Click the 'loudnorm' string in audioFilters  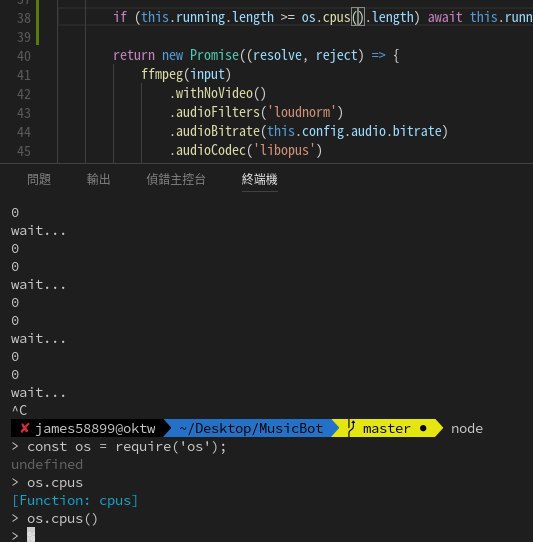point(302,112)
